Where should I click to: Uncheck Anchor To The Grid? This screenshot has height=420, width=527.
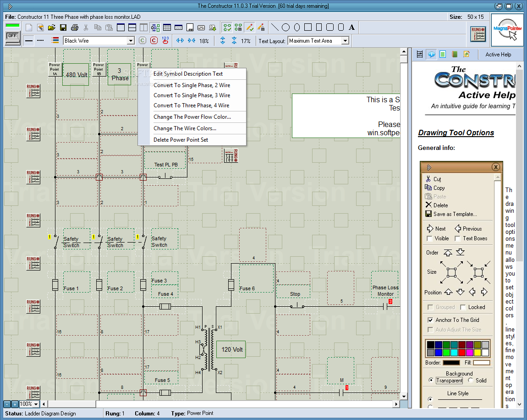tap(430, 320)
